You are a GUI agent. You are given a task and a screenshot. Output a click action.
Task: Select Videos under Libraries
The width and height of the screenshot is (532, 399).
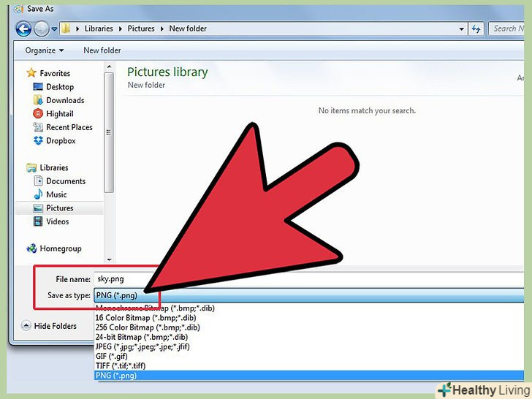[x=57, y=221]
